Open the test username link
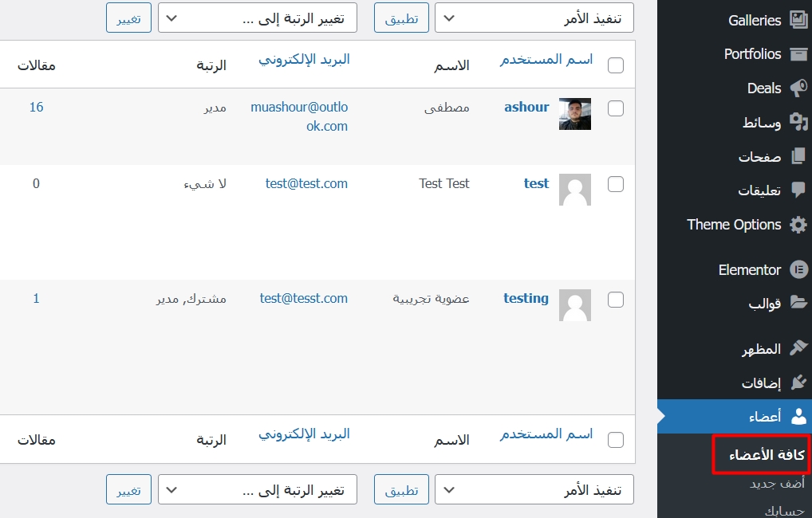Viewport: 812px width, 518px height. pyautogui.click(x=536, y=184)
